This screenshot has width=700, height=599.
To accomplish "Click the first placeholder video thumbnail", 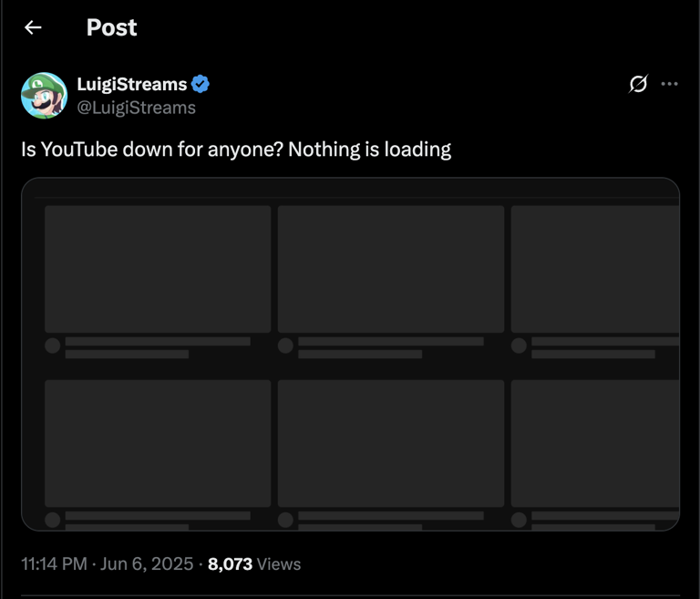I will click(x=158, y=269).
